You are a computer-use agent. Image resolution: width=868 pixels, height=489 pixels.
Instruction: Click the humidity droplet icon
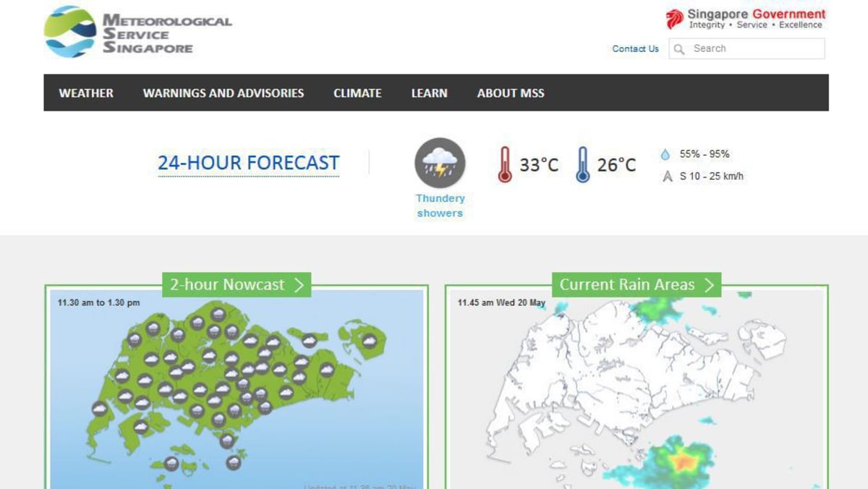(x=667, y=153)
